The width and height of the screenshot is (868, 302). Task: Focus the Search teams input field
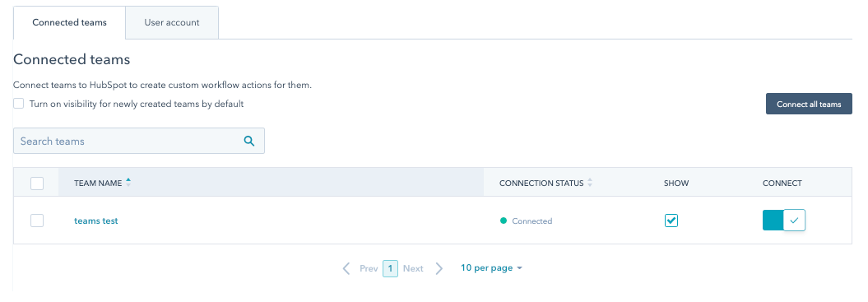(x=139, y=141)
